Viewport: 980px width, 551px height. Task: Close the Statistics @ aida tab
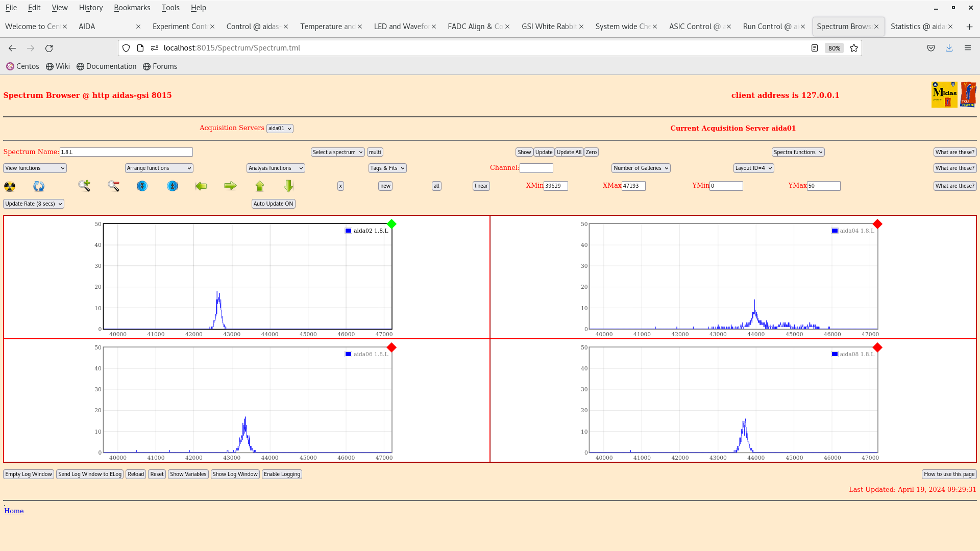(950, 27)
